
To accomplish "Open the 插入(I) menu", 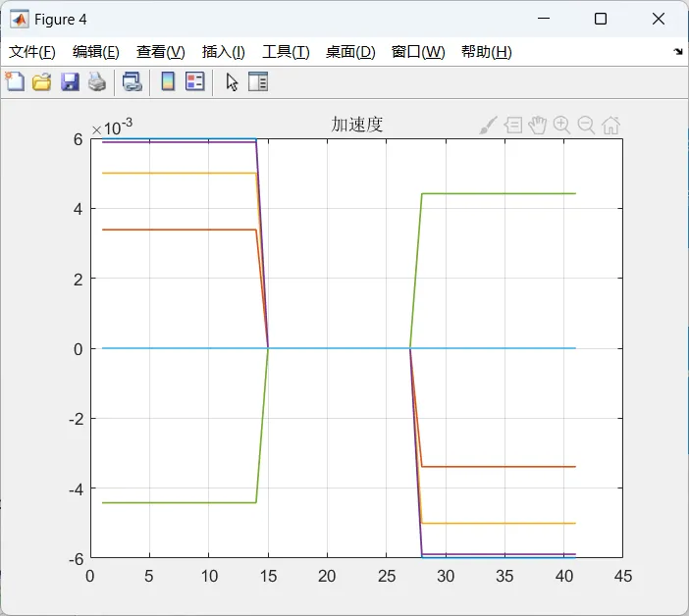I will 223,52.
